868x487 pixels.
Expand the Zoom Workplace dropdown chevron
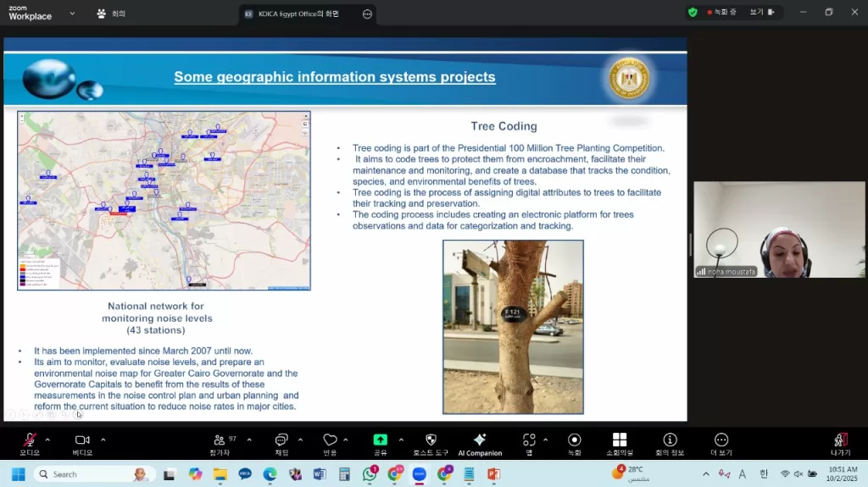click(x=71, y=14)
